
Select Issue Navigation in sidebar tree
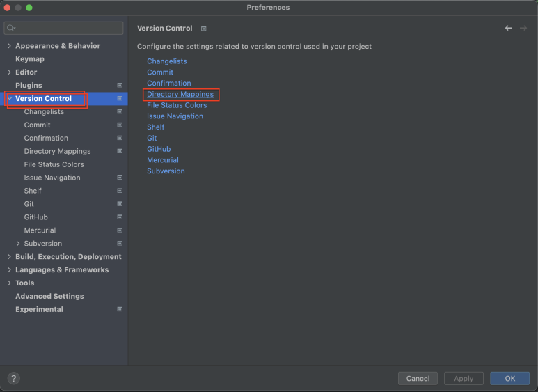pyautogui.click(x=52, y=178)
